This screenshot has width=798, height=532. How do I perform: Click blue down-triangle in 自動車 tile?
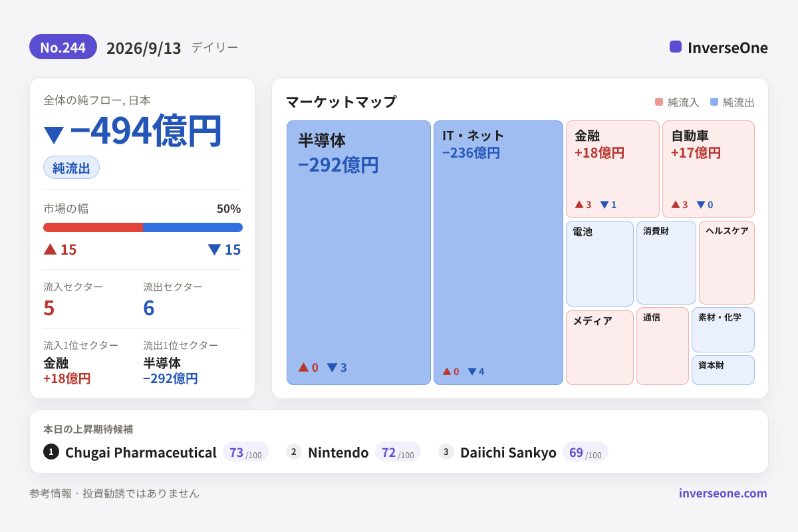700,205
